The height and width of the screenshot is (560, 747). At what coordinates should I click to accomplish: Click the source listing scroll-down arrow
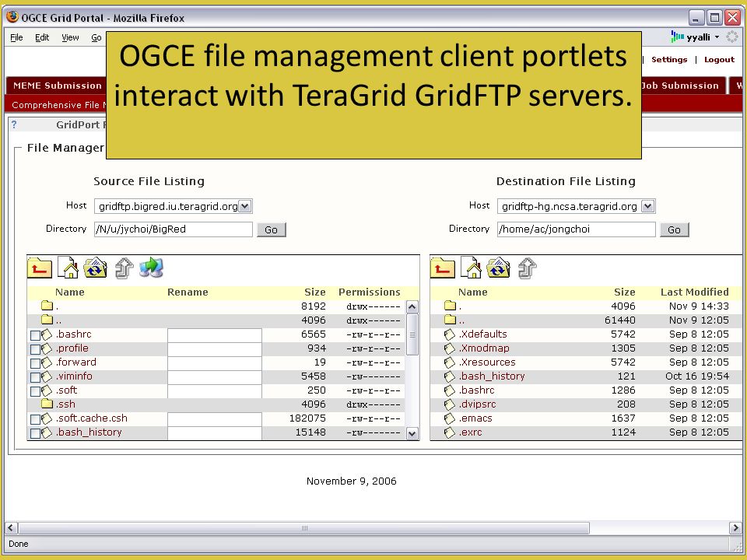[x=412, y=433]
